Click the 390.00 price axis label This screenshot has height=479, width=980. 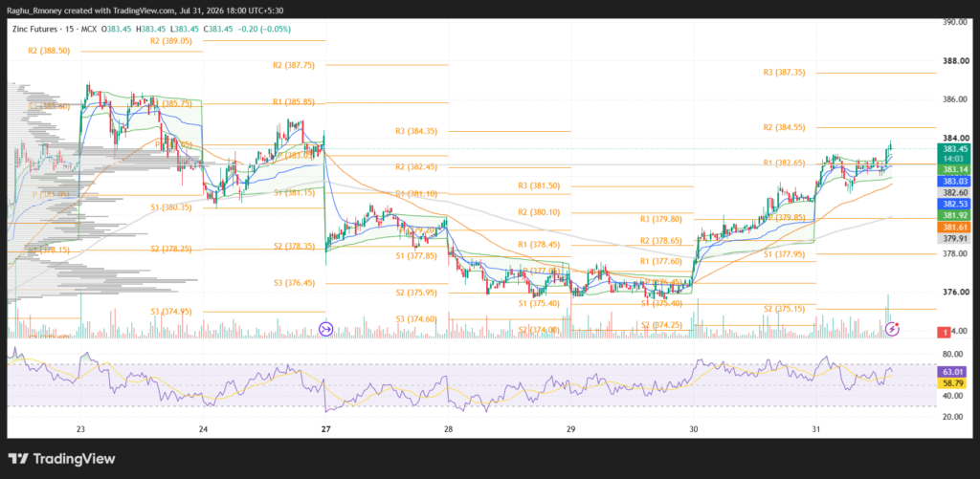tap(956, 22)
